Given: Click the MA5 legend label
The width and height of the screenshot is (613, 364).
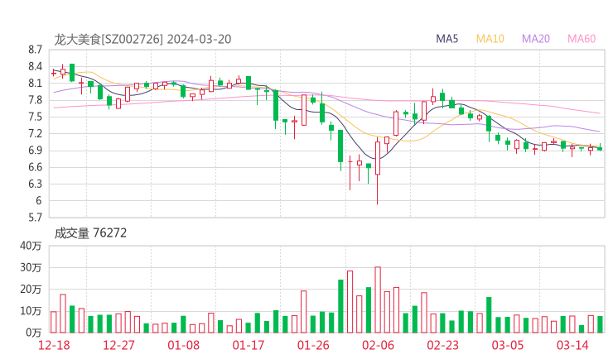Looking at the screenshot, I should tap(446, 39).
